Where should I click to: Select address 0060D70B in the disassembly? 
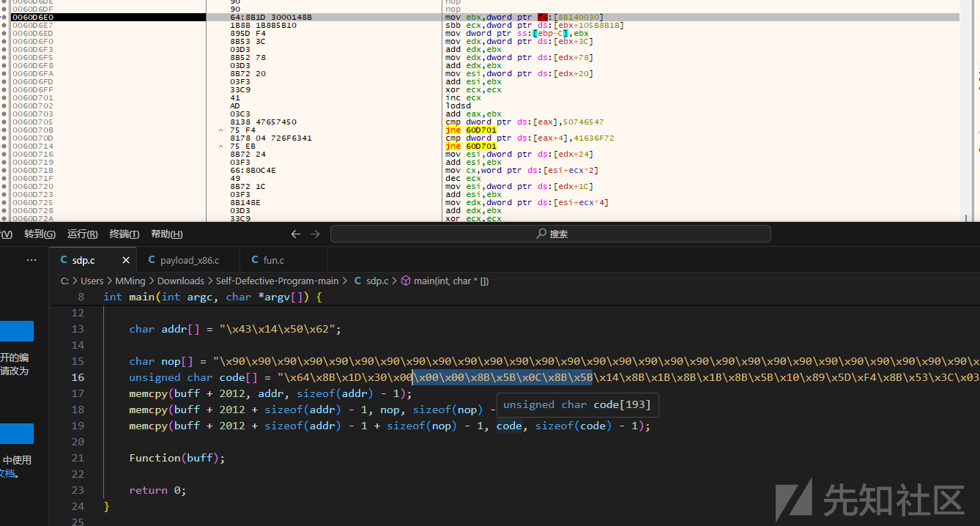tap(32, 130)
